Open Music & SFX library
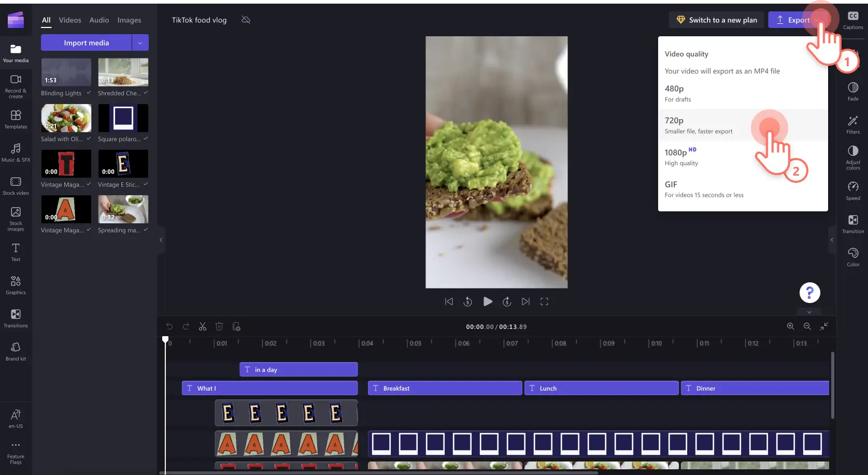 click(16, 152)
